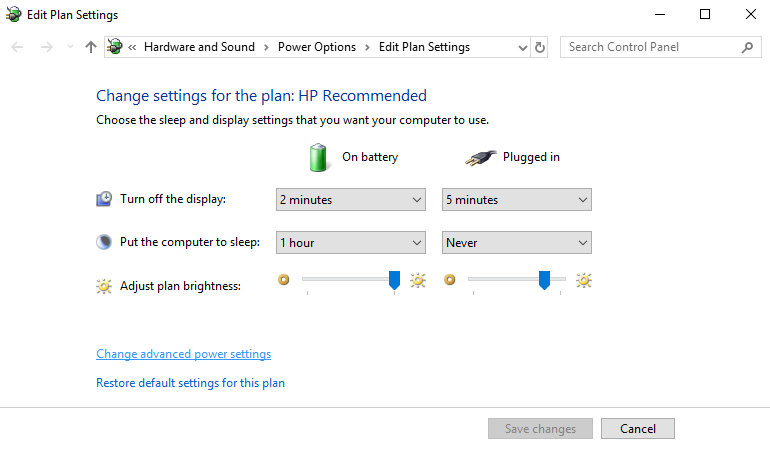
Task: Click the Up arrow navigation icon
Action: (x=91, y=47)
